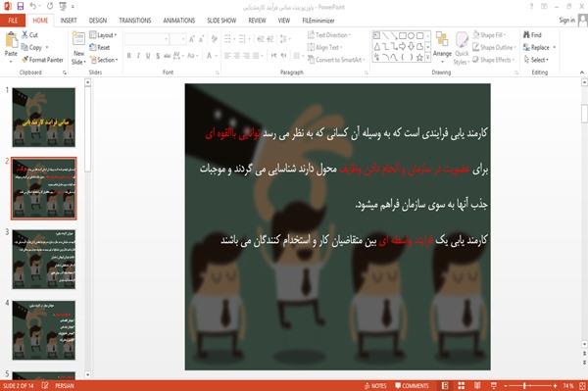Image resolution: width=588 pixels, height=391 pixels.
Task: Open Quick Styles gallery
Action: pos(462,49)
